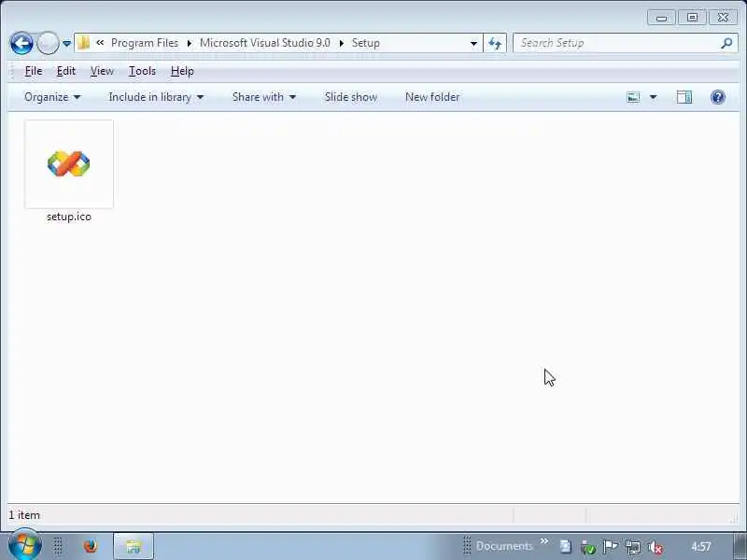
Task: Select the Setup breadcrumb segment
Action: click(365, 43)
